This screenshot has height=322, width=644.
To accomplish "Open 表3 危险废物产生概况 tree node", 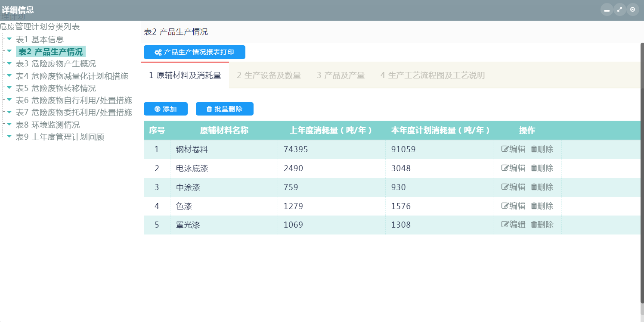I will [56, 64].
